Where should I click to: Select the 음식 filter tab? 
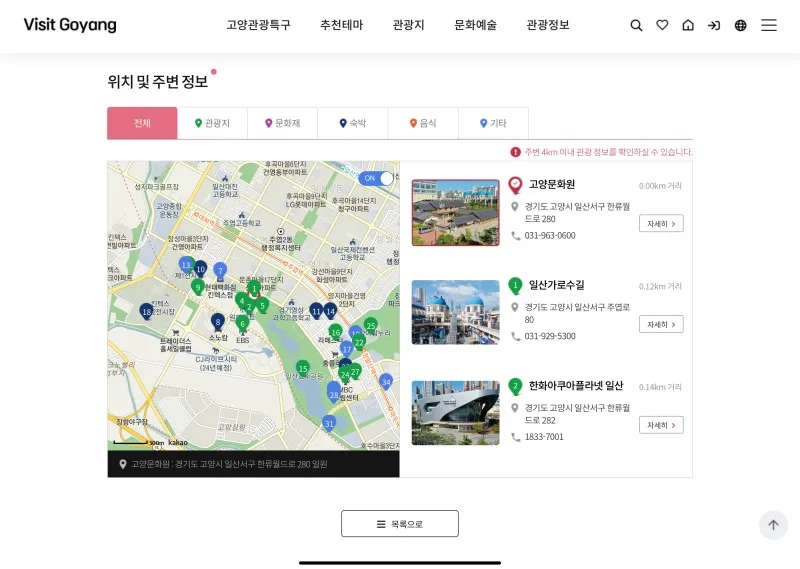coord(423,123)
